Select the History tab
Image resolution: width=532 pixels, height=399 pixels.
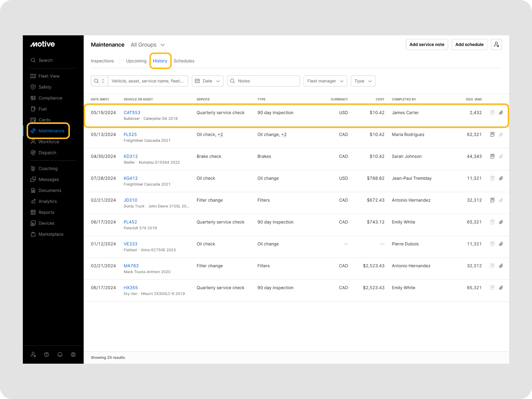(160, 61)
